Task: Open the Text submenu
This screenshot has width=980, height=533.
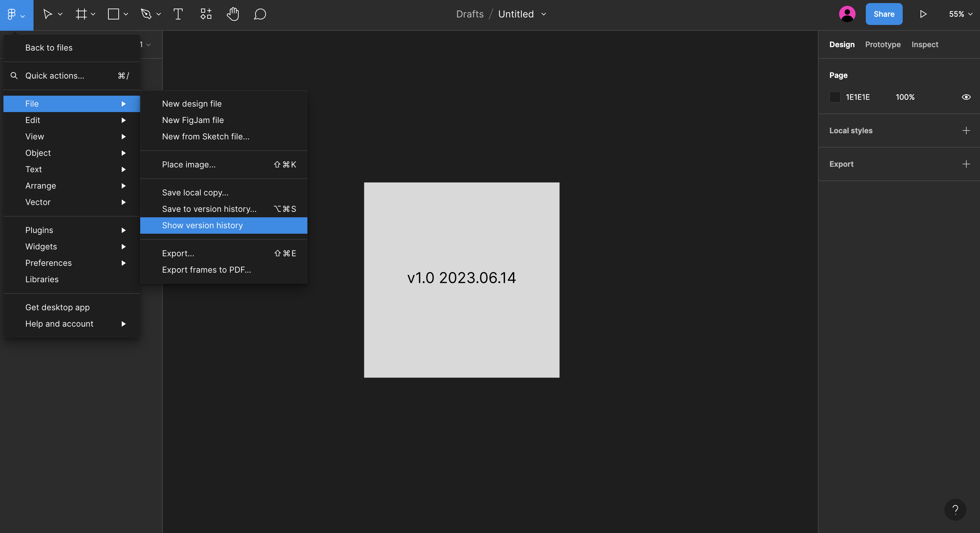Action: click(x=72, y=169)
